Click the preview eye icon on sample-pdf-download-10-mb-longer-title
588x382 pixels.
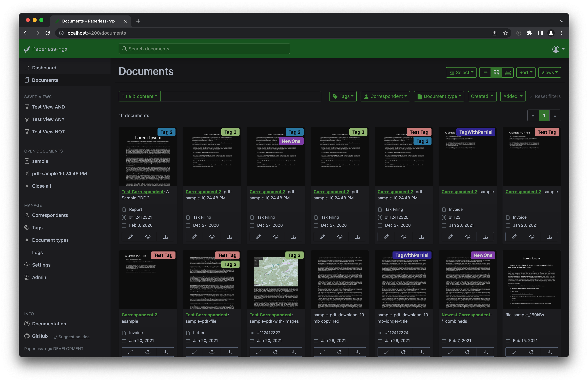click(403, 352)
